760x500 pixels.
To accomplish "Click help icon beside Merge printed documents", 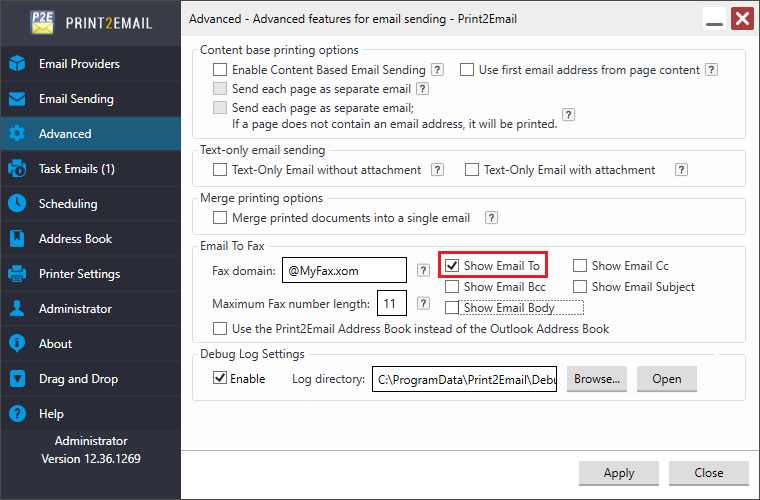I will pos(491,217).
